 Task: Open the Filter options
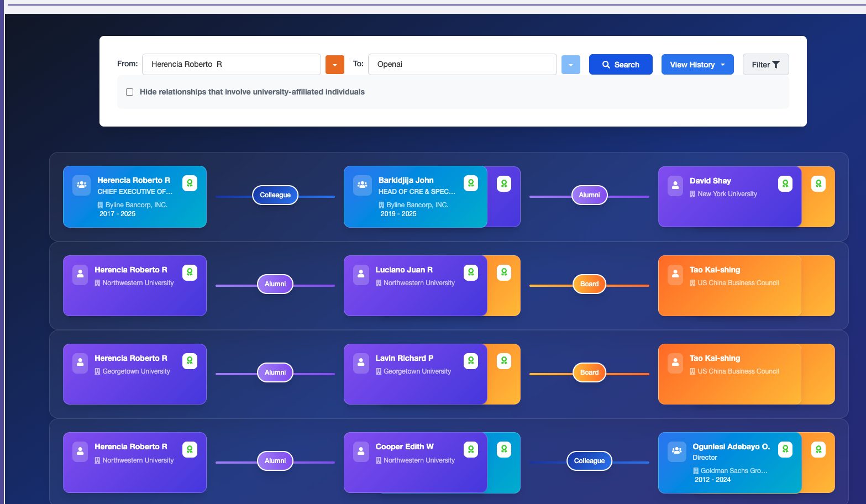(765, 65)
